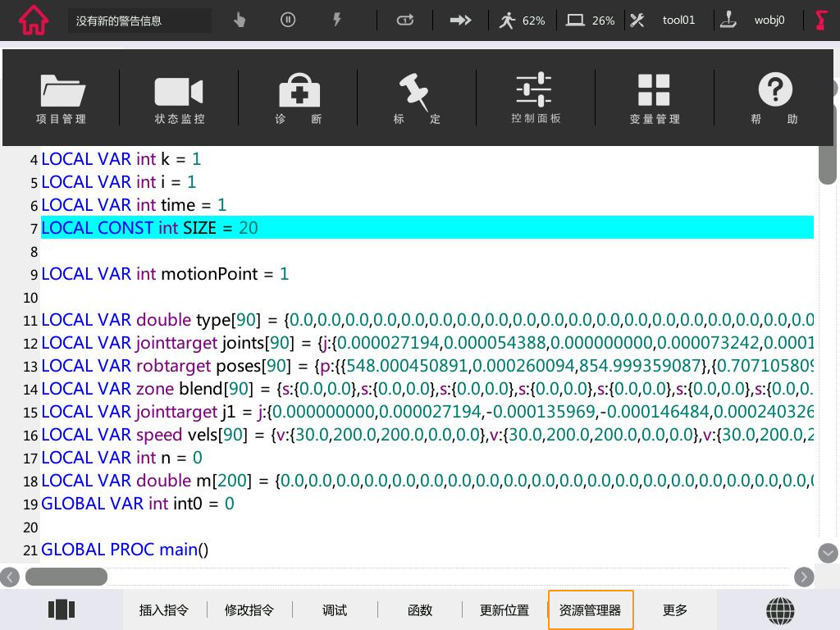Toggle the motor power lightning icon
The image size is (840, 630).
pyautogui.click(x=337, y=20)
